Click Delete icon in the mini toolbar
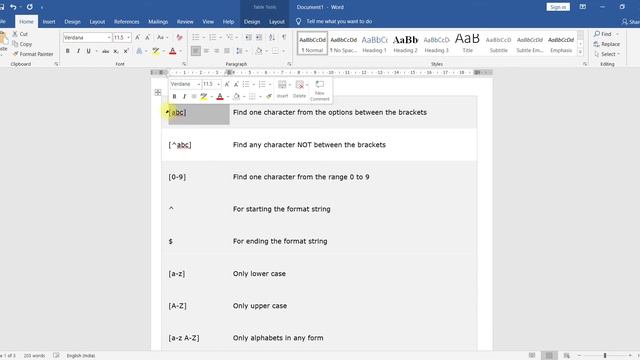 [x=299, y=89]
